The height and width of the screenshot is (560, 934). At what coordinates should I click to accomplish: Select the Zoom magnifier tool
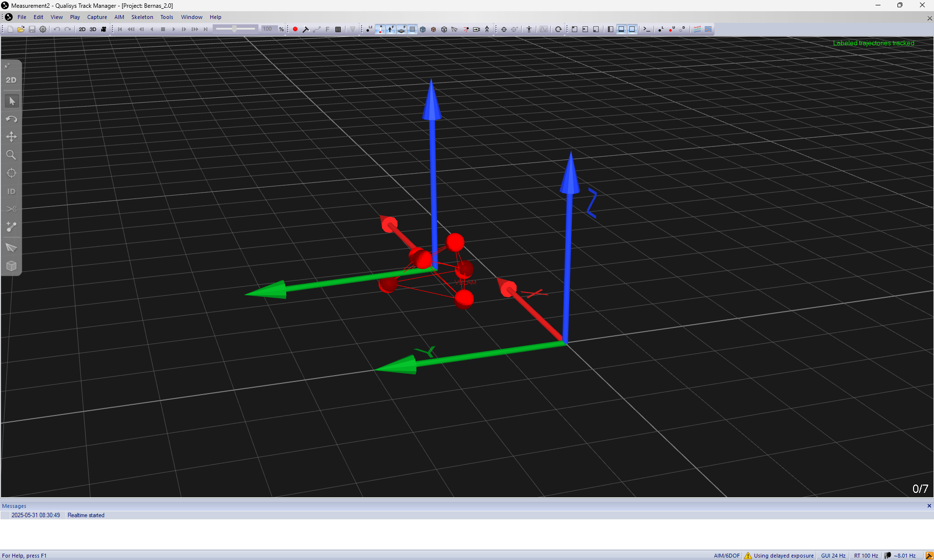coord(11,155)
